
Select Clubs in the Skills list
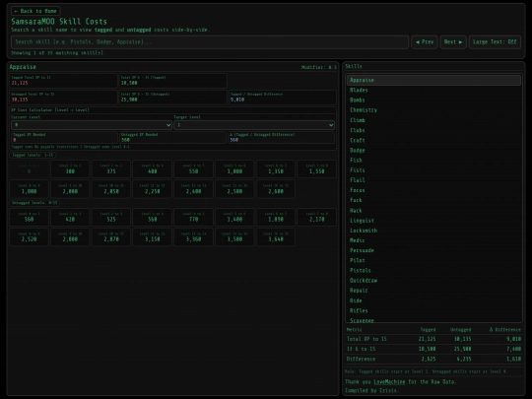pyautogui.click(x=433, y=130)
